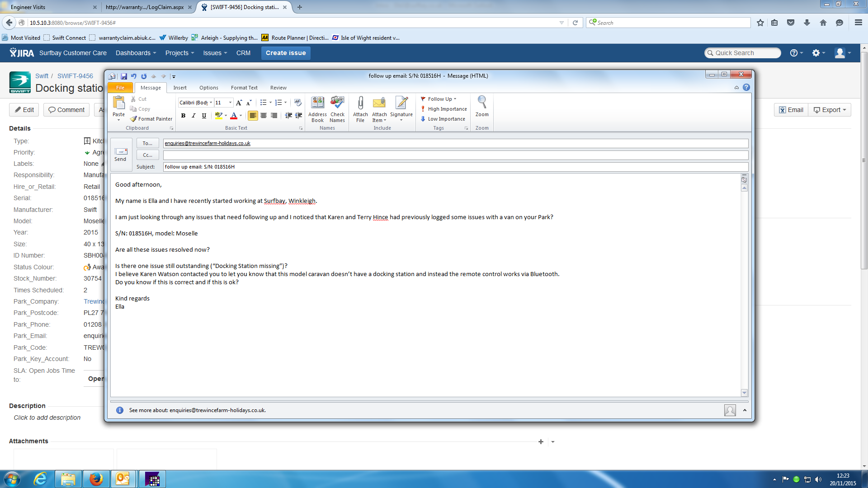
Task: Open the Zoom magnifier tool
Action: (482, 107)
